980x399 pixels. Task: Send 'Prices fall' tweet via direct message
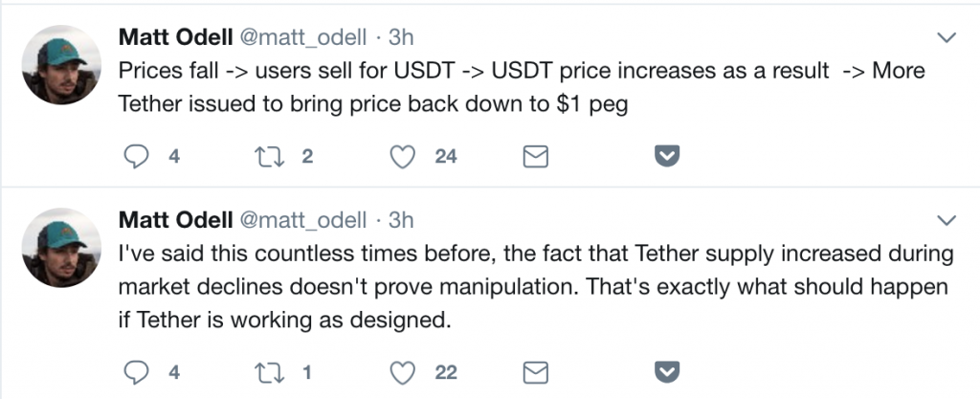coord(536,156)
